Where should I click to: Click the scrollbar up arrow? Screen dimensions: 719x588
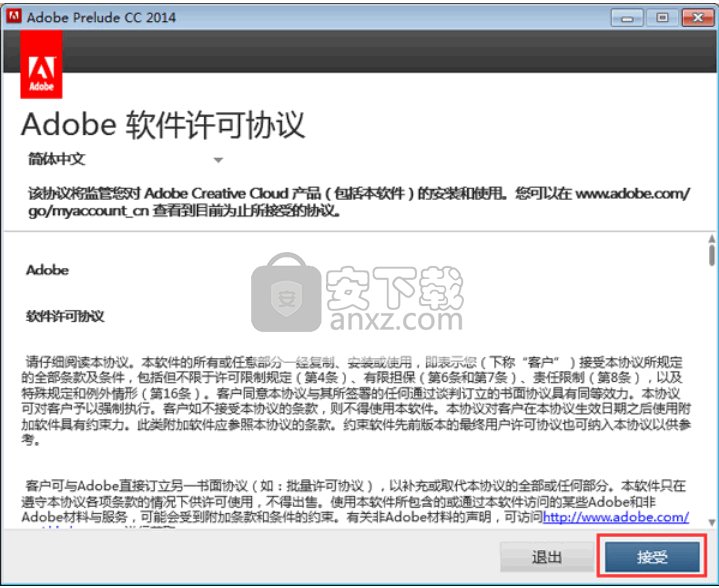click(x=711, y=239)
